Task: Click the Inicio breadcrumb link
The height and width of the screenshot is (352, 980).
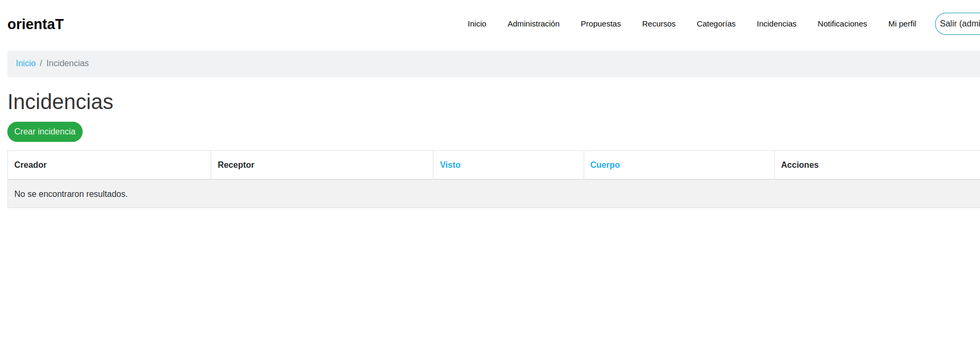Action: [x=25, y=64]
